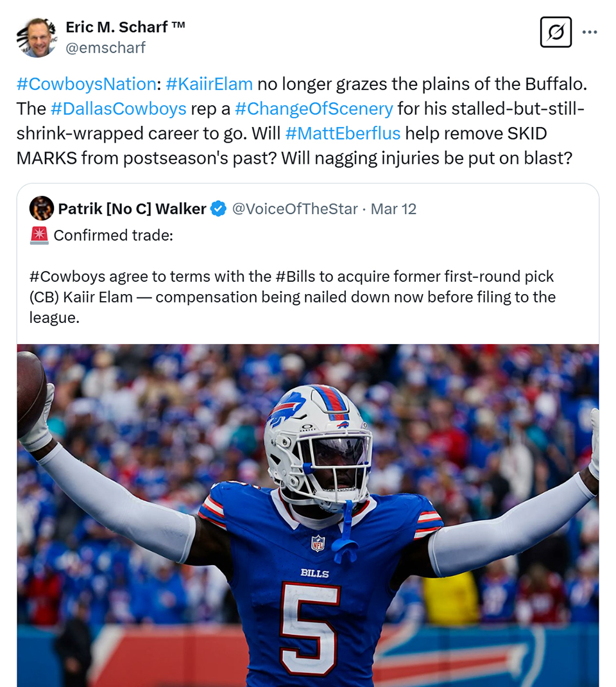
Task: Click Patrik Walker's small profile avatar
Action: (x=42, y=208)
